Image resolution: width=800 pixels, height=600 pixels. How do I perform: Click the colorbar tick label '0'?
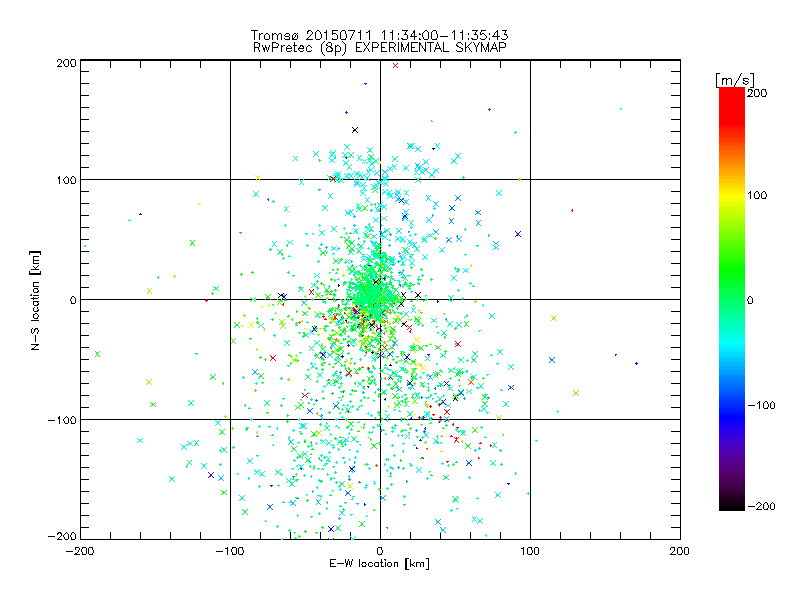(750, 300)
